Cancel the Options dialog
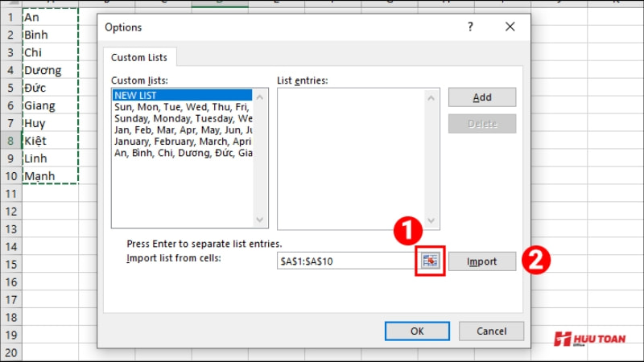The height and width of the screenshot is (362, 644). [491, 331]
